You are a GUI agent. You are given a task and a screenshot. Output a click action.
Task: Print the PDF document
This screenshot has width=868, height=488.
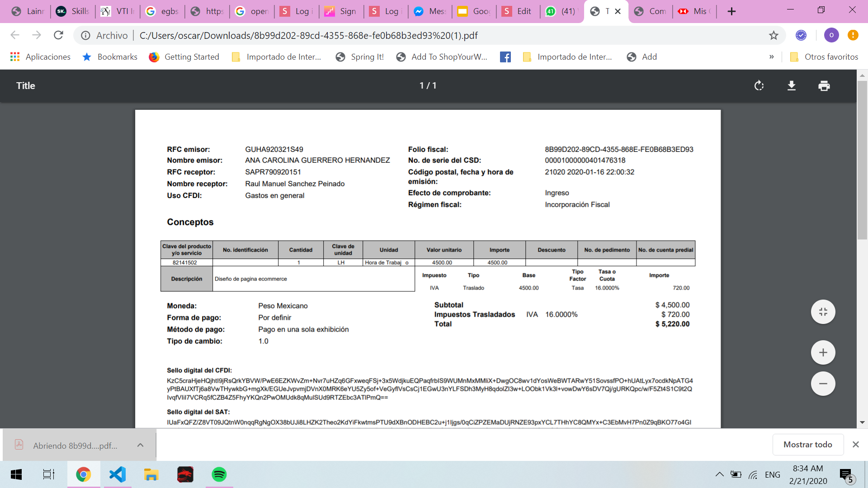824,86
